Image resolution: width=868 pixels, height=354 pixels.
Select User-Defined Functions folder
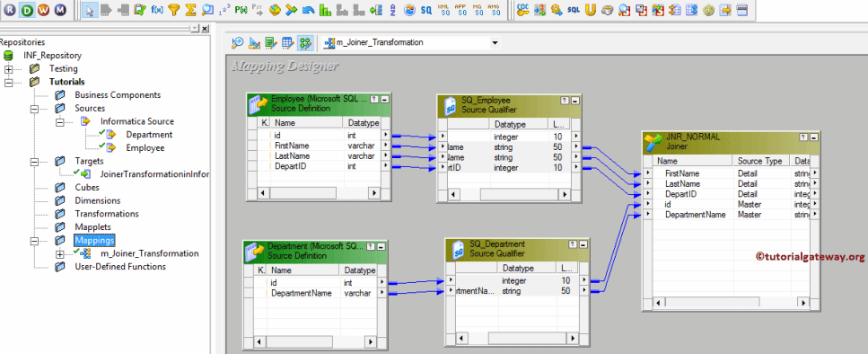coord(120,267)
